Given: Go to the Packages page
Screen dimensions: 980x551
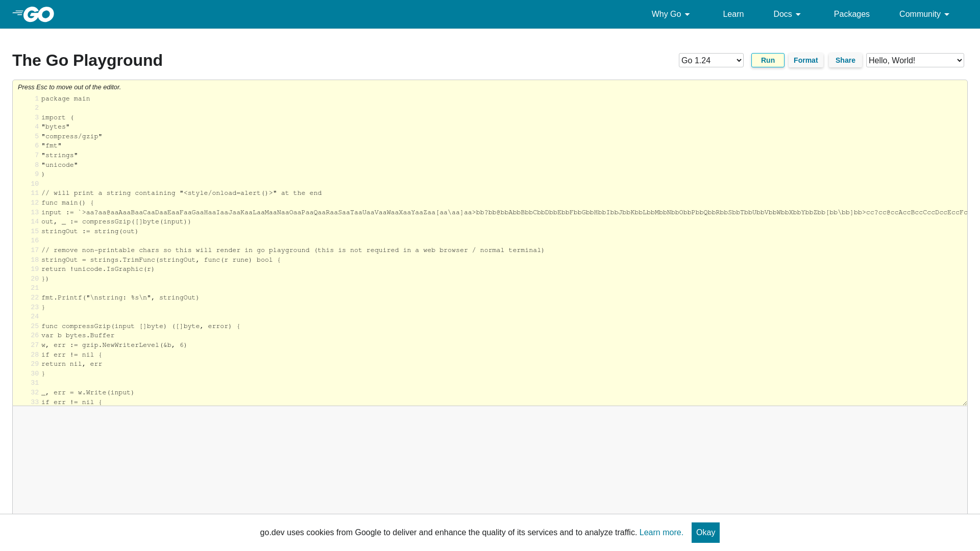Looking at the screenshot, I should tap(851, 14).
